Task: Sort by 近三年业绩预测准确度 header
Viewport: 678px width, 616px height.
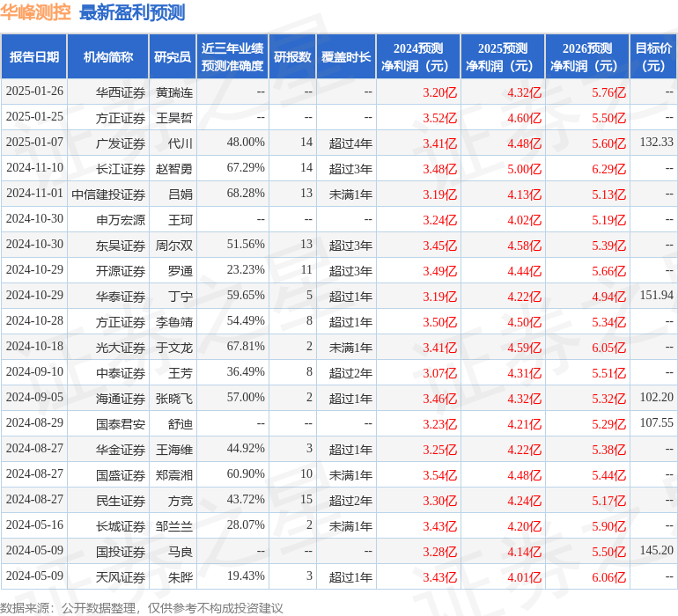Action: [232, 57]
